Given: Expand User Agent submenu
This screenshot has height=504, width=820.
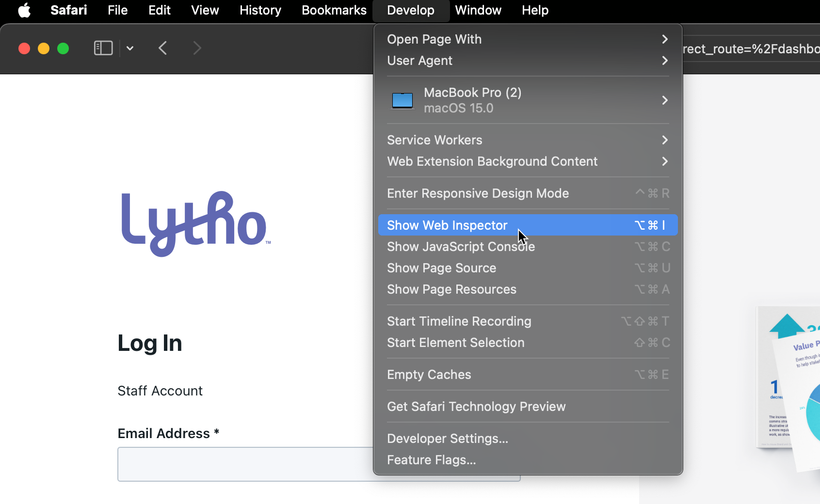Looking at the screenshot, I should (528, 61).
